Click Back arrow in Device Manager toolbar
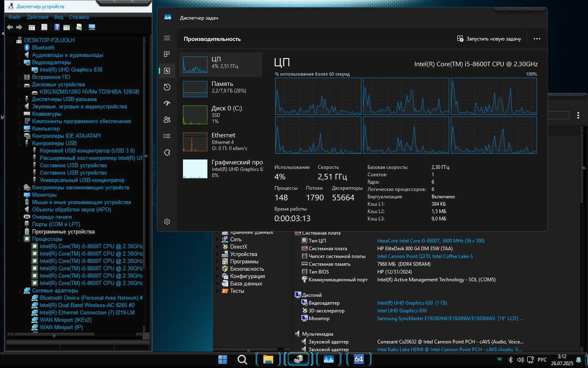The height and width of the screenshot is (368, 588). pos(10,27)
